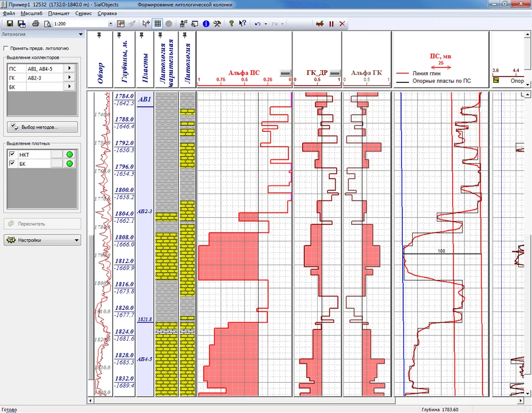
Task: Toggle the grid display toolbar button
Action: pyautogui.click(x=157, y=24)
